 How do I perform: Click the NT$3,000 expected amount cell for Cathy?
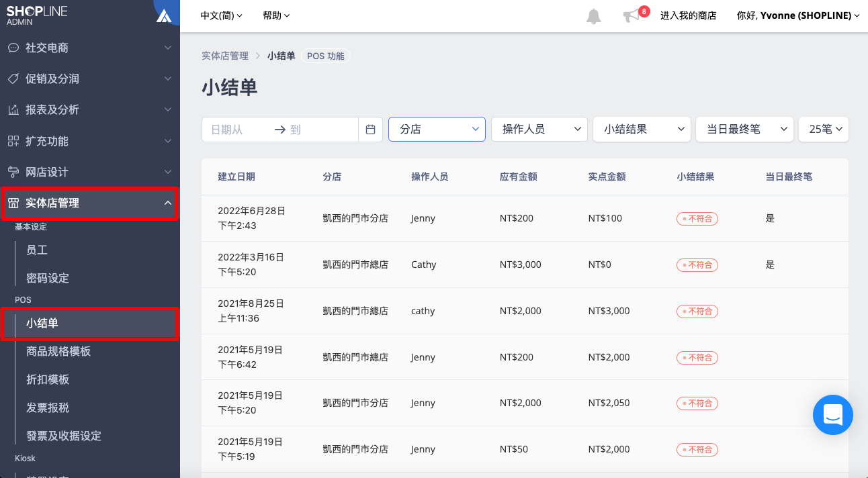pyautogui.click(x=521, y=265)
